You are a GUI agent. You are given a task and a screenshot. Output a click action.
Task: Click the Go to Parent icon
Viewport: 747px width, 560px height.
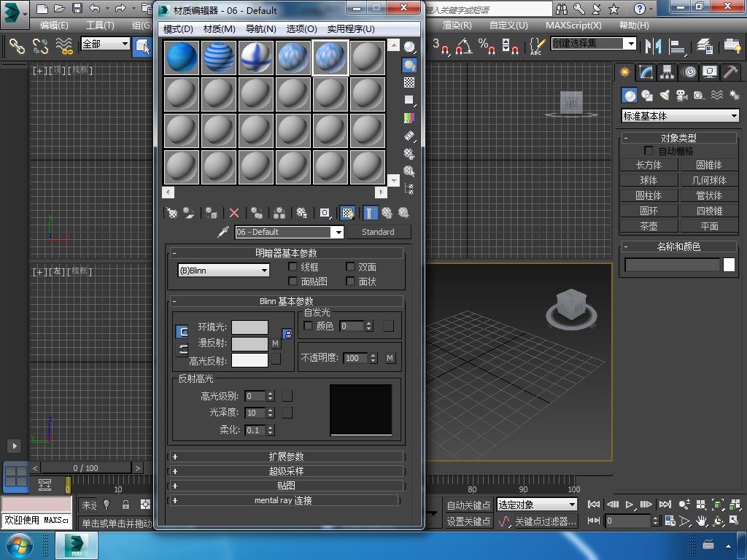(x=387, y=213)
